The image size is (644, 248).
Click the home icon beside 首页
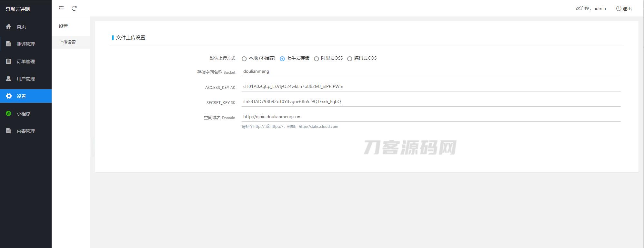(8, 26)
